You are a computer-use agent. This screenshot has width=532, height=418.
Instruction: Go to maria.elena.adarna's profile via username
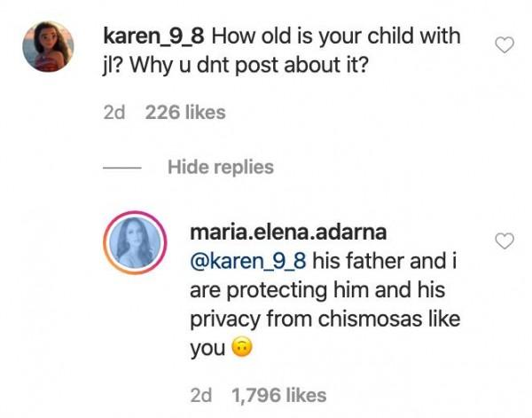coord(293,233)
